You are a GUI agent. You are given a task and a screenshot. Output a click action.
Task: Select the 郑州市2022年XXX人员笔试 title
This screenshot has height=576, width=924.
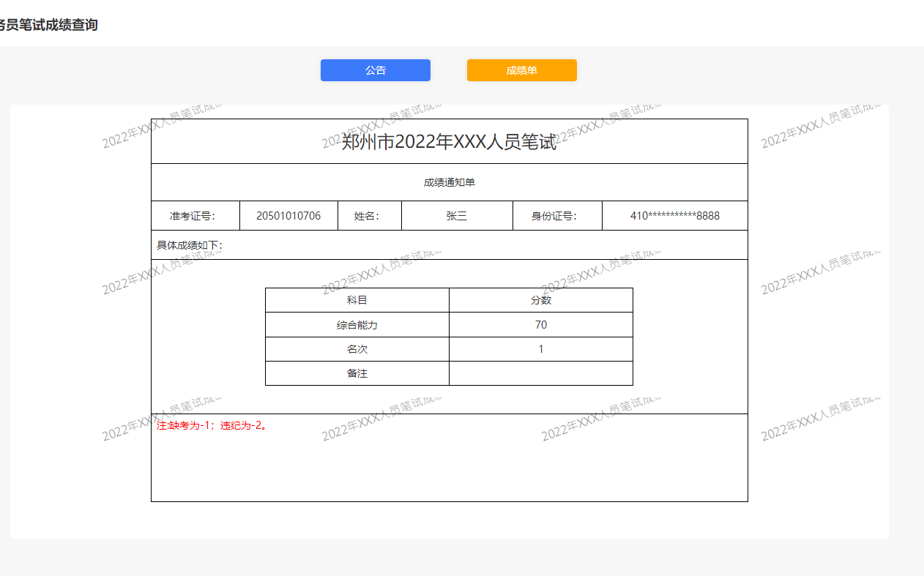coord(449,142)
